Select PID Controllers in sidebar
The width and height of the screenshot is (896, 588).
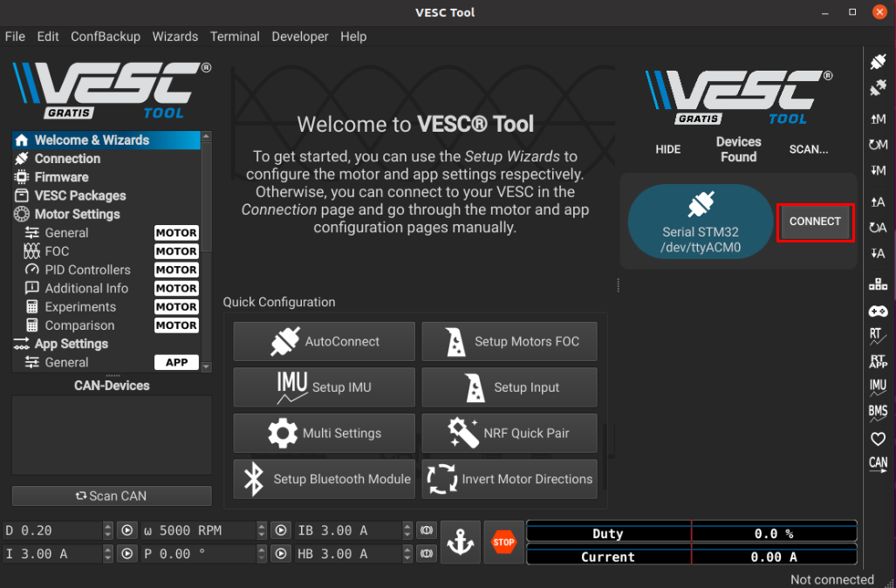coord(106,270)
